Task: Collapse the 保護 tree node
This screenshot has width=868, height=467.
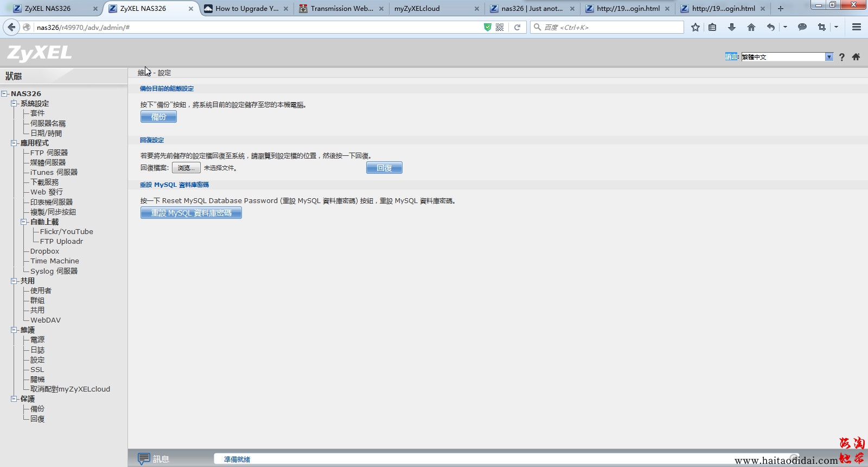Action: tap(14, 399)
